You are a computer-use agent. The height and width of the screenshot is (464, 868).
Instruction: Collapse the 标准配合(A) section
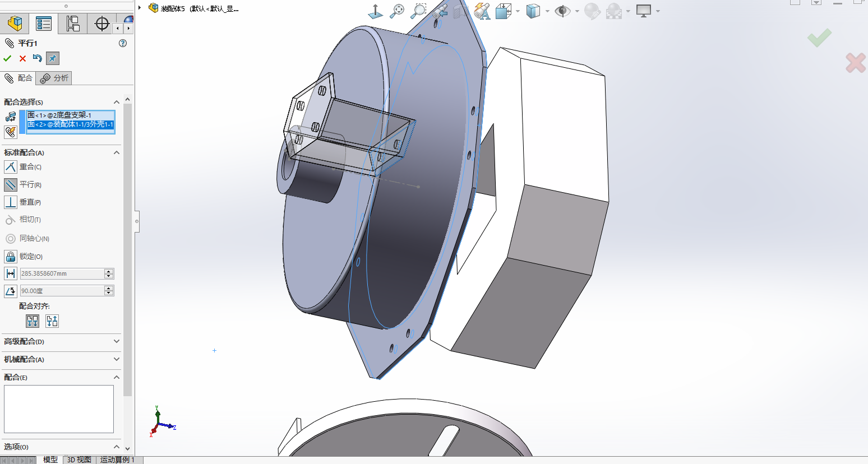click(x=117, y=152)
